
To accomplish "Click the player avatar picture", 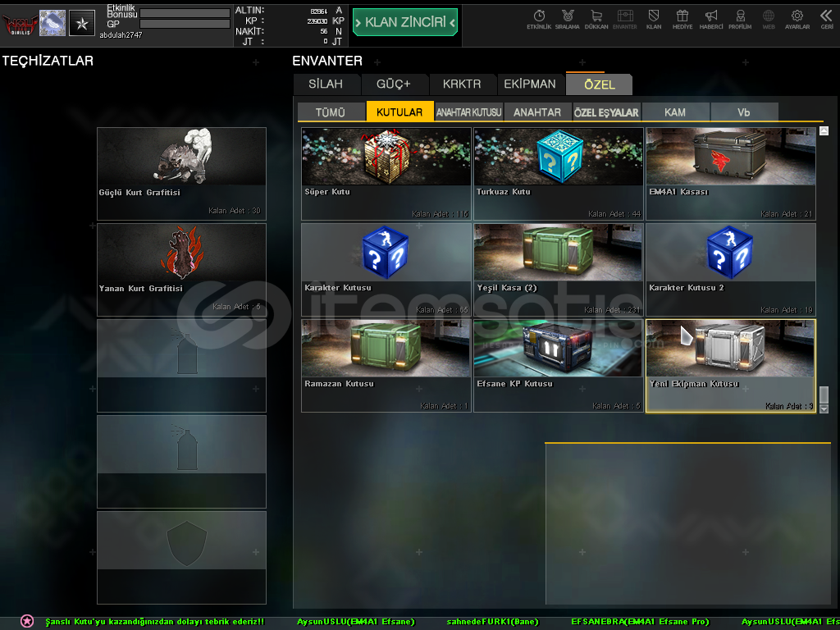I will point(52,23).
